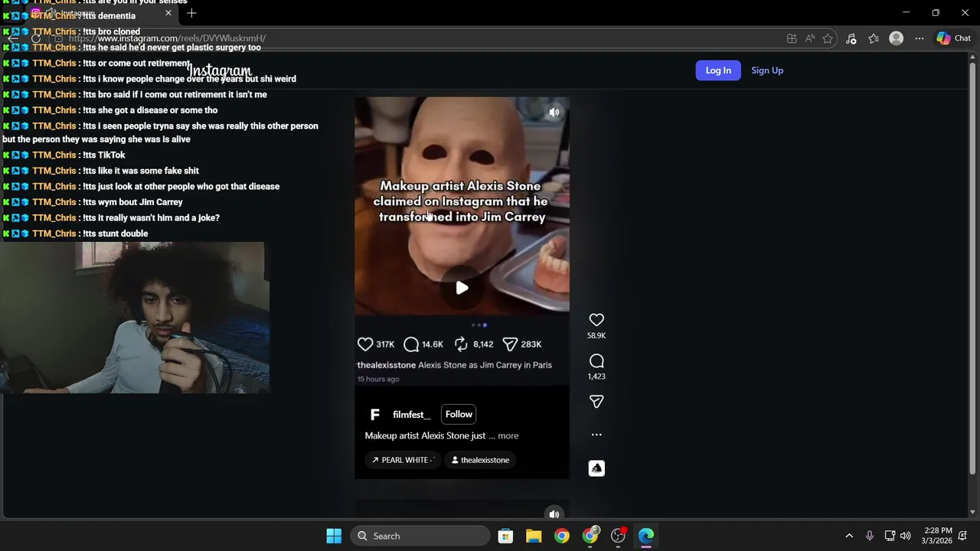Viewport: 980px width, 551px height.
Task: Open File Explorer from taskbar
Action: [534, 536]
